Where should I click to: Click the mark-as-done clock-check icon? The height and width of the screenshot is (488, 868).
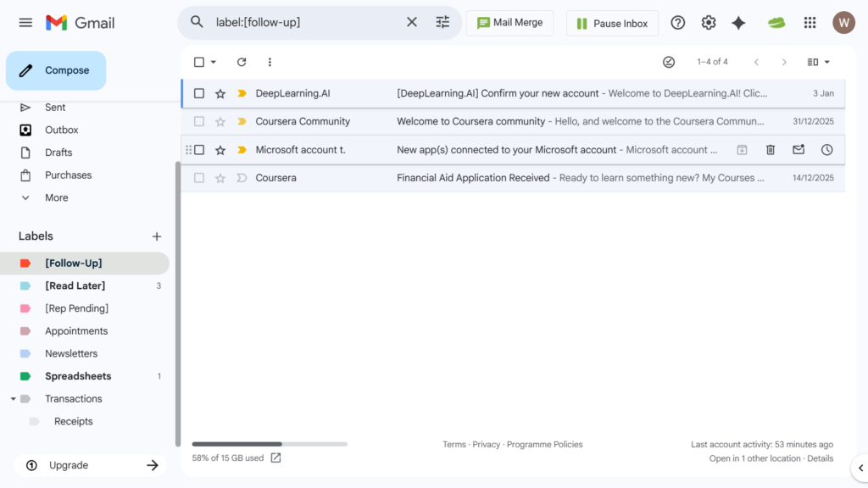(x=669, y=62)
